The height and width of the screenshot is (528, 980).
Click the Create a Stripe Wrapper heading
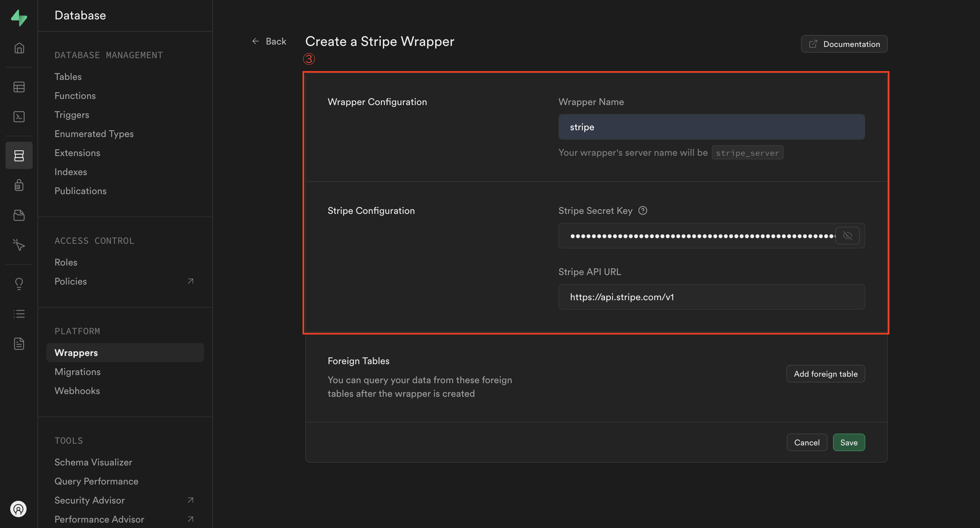pyautogui.click(x=380, y=41)
